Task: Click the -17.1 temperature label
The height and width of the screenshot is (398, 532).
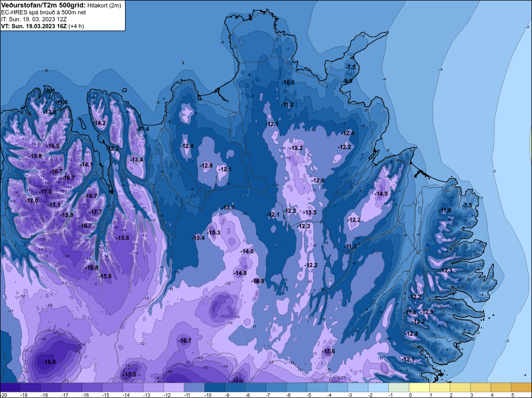Action: 54,205
